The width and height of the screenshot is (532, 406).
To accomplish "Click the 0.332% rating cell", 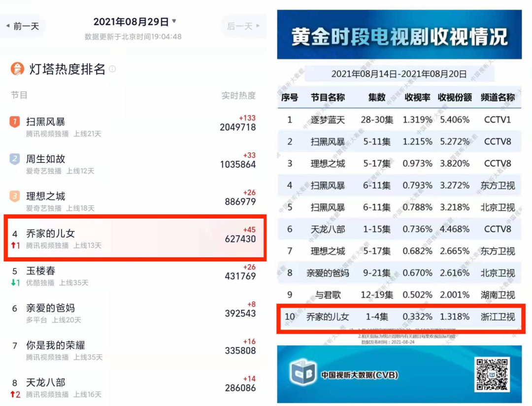I will click(x=417, y=317).
